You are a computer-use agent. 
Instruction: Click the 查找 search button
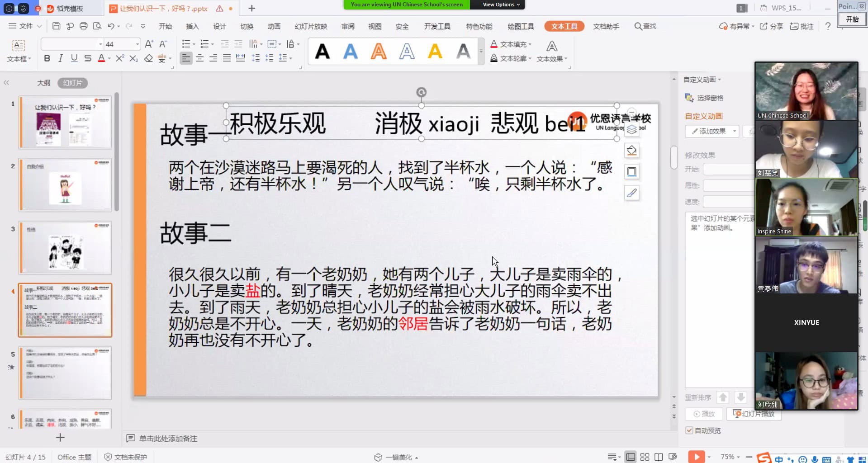[645, 26]
